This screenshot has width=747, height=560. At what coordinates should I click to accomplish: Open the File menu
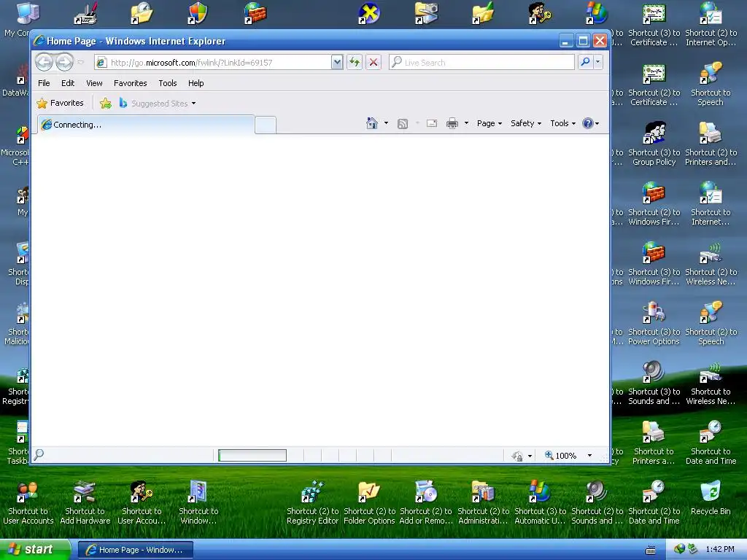point(44,83)
